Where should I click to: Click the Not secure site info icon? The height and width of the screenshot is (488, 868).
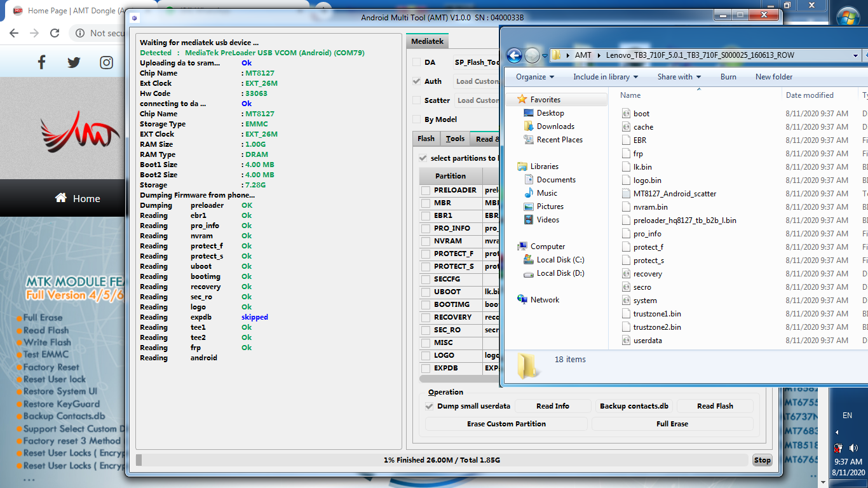tap(80, 33)
